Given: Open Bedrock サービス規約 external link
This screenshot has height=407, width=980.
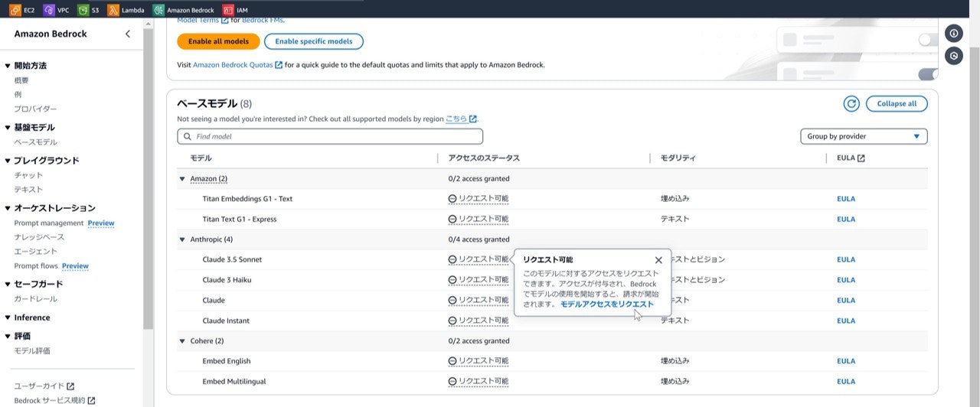Looking at the screenshot, I should pyautogui.click(x=54, y=401).
